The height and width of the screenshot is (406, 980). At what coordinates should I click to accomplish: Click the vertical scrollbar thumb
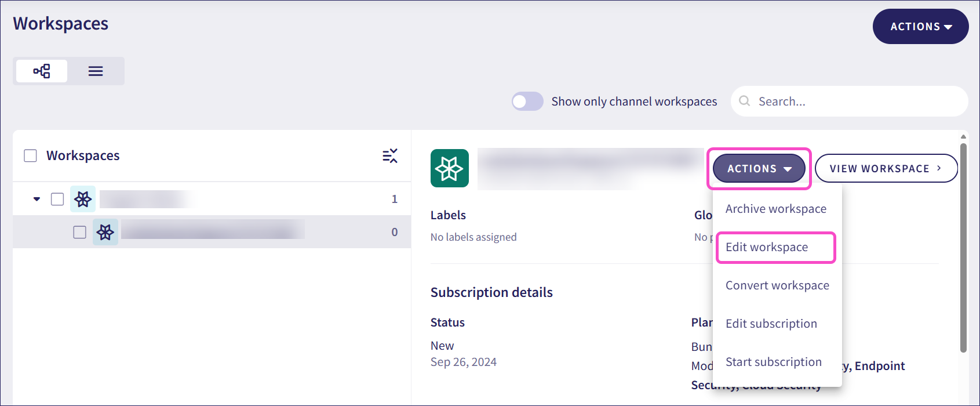pyautogui.click(x=963, y=249)
